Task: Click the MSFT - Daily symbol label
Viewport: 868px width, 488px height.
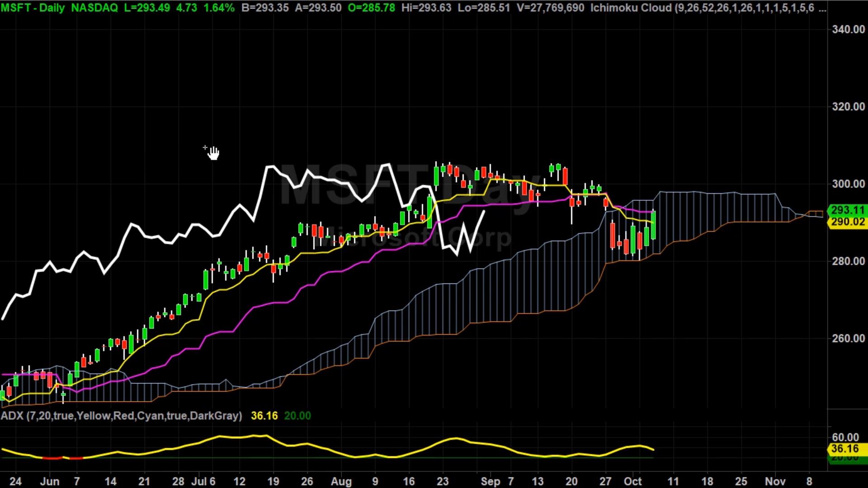Action: (33, 8)
